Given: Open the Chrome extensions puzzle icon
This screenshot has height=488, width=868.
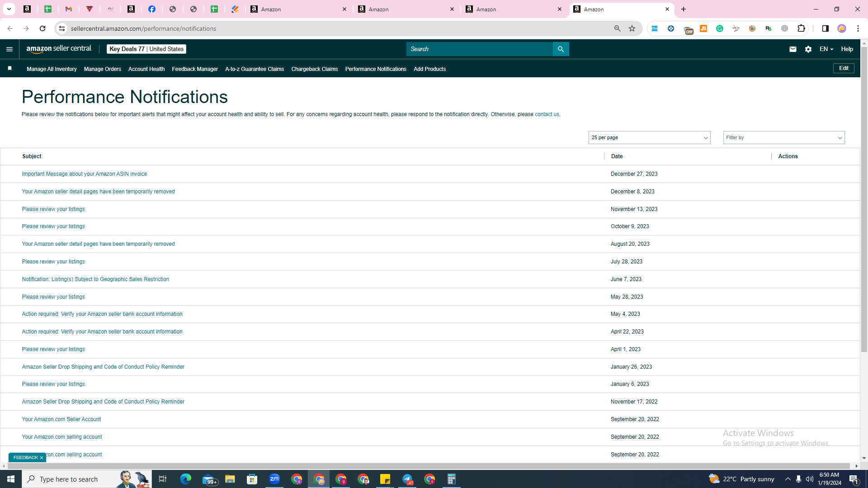Looking at the screenshot, I should 801,28.
